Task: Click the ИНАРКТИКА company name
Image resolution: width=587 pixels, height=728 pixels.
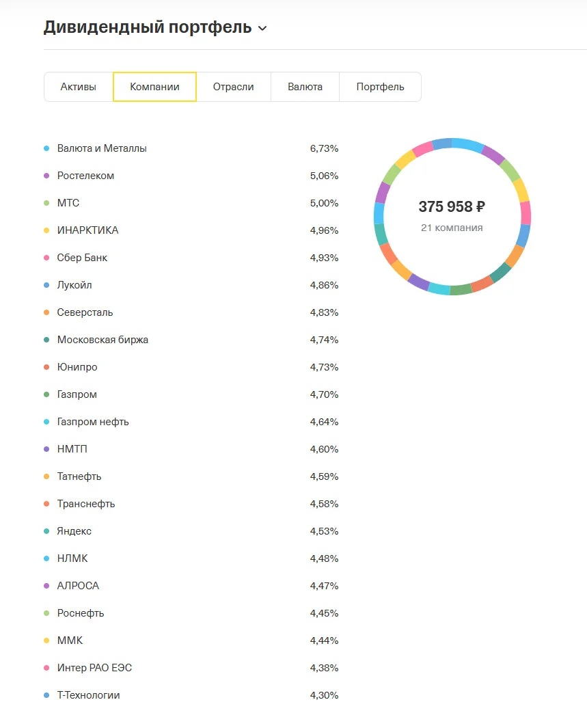Action: pyautogui.click(x=87, y=230)
